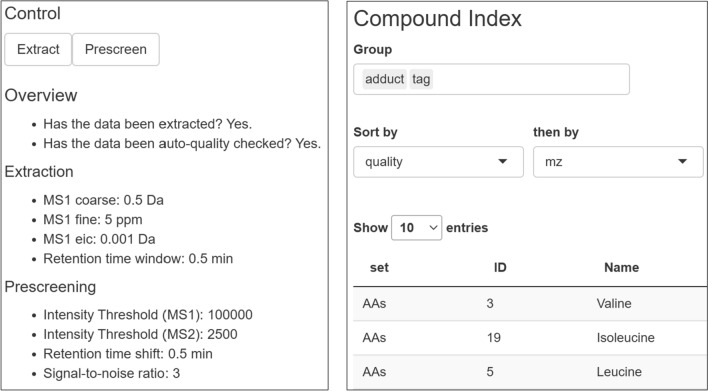
Task: Click the Prescreen button
Action: [116, 49]
